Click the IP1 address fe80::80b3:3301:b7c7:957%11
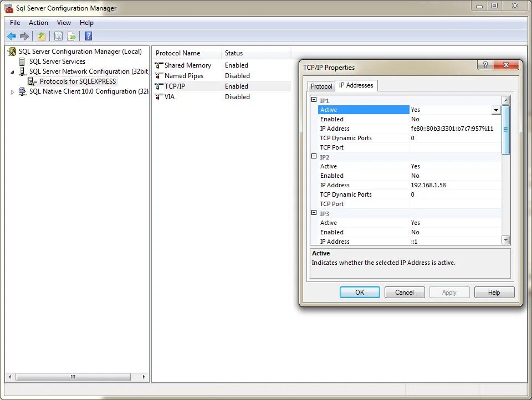Viewport: 532px width, 400px height. pos(452,129)
